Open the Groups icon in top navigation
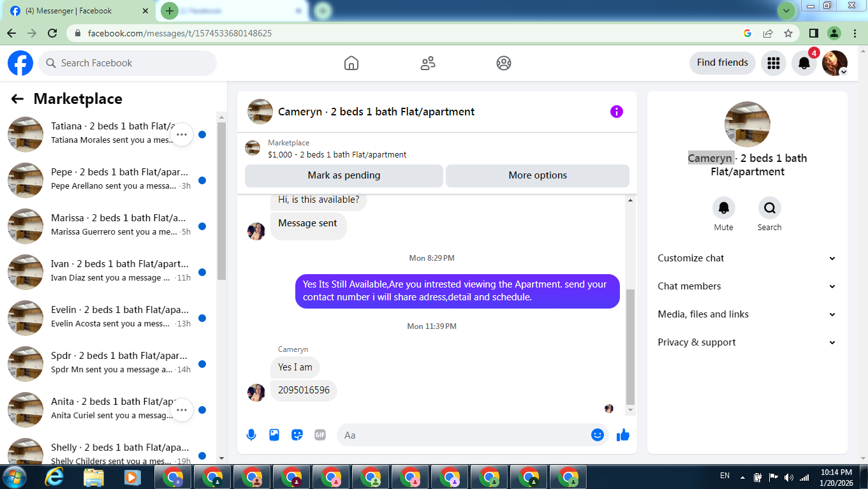Viewport: 868px width, 489px height. coord(504,63)
